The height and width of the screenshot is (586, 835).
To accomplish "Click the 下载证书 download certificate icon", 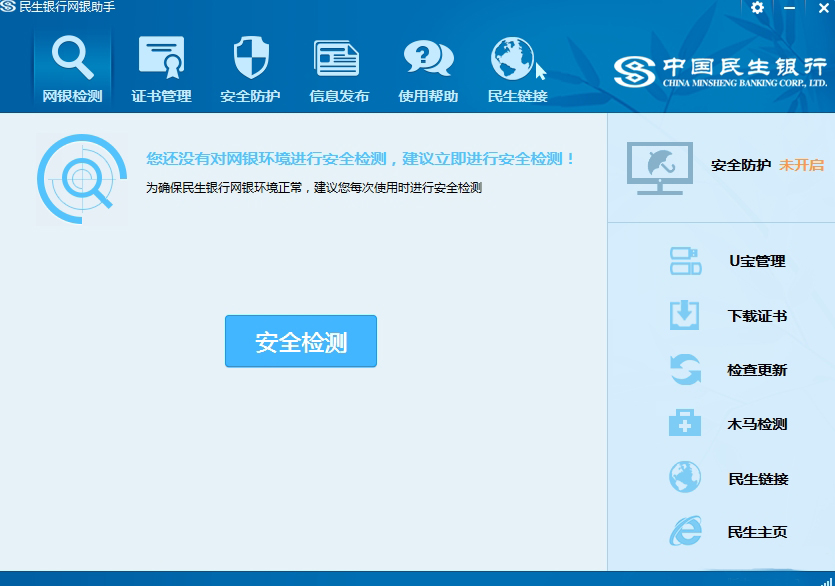I will click(685, 315).
